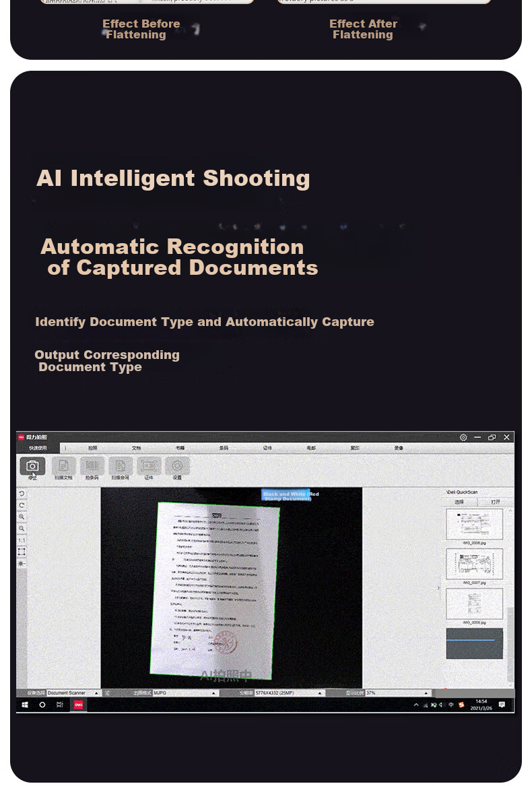The height and width of the screenshot is (786, 532).
Task: Click the Sogou input method tray icon
Action: click(461, 705)
